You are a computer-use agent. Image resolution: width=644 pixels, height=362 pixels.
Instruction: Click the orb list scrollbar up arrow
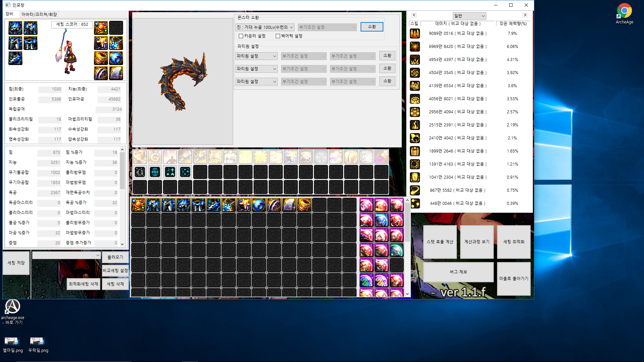(x=407, y=200)
